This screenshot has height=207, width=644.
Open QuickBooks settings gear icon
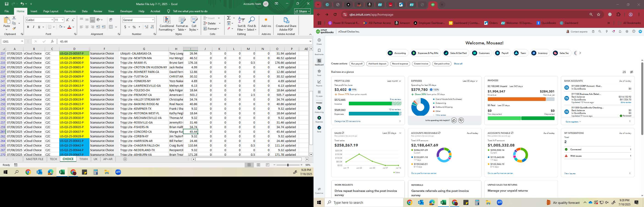coord(627,32)
